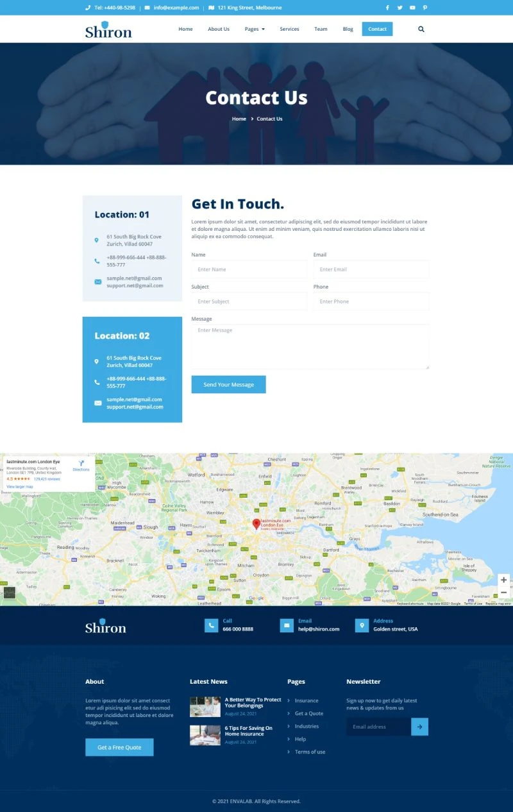513x812 pixels.
Task: Open the Pinterest icon in top bar
Action: (x=425, y=8)
